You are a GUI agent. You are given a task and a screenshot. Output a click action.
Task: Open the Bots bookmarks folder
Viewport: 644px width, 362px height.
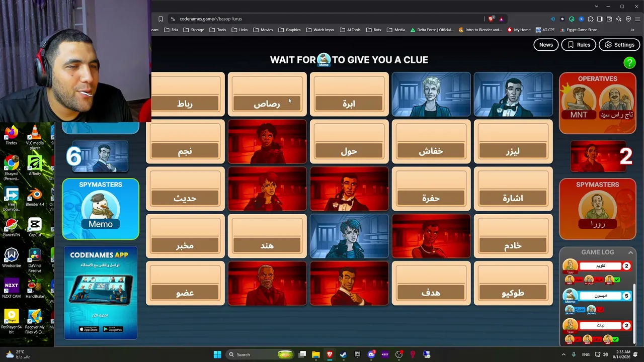tap(373, 30)
